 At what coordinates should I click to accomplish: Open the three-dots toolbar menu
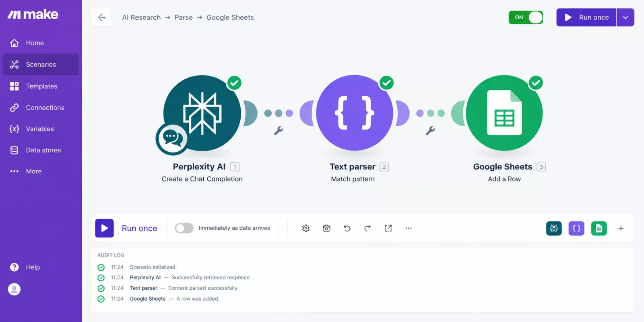(409, 228)
